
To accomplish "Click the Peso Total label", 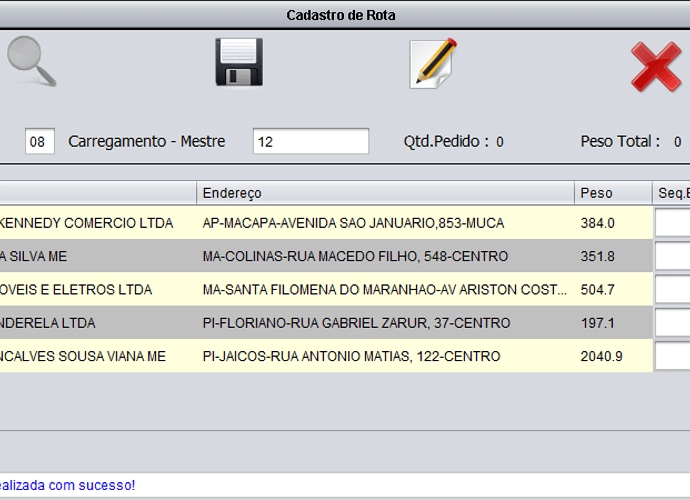I will click(x=620, y=141).
